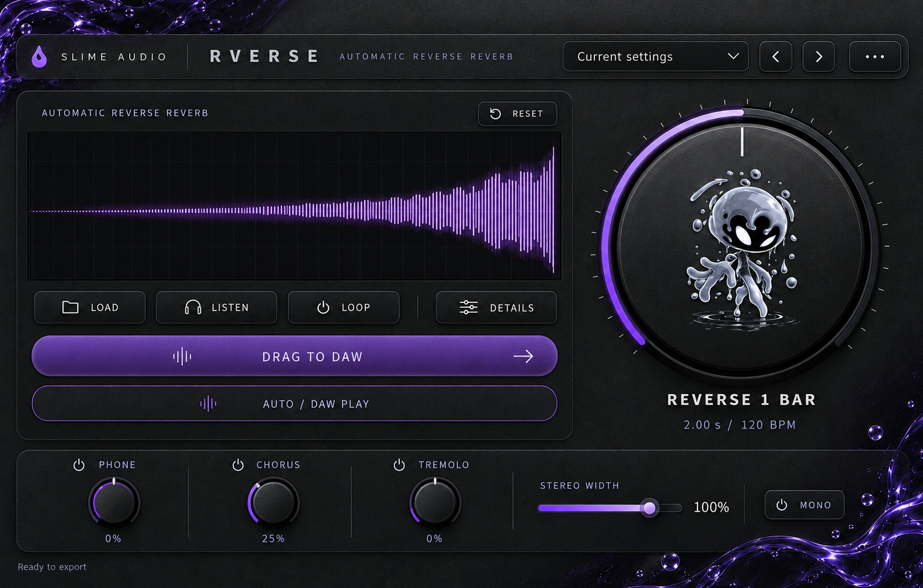Click the '2.00 s / 120 BPM' readout
This screenshot has width=923, height=588.
pos(740,425)
